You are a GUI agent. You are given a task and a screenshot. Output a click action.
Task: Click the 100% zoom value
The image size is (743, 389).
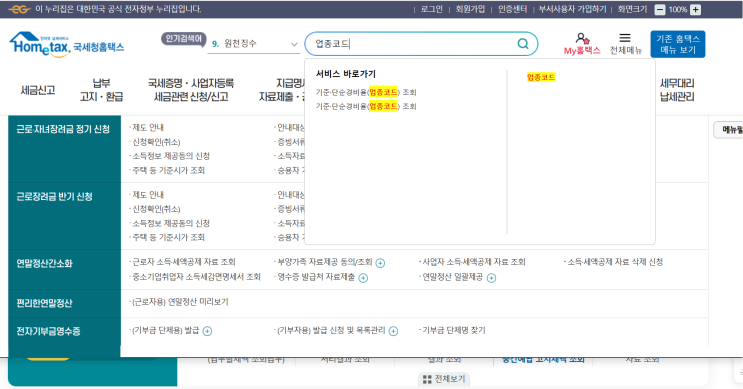coord(678,9)
